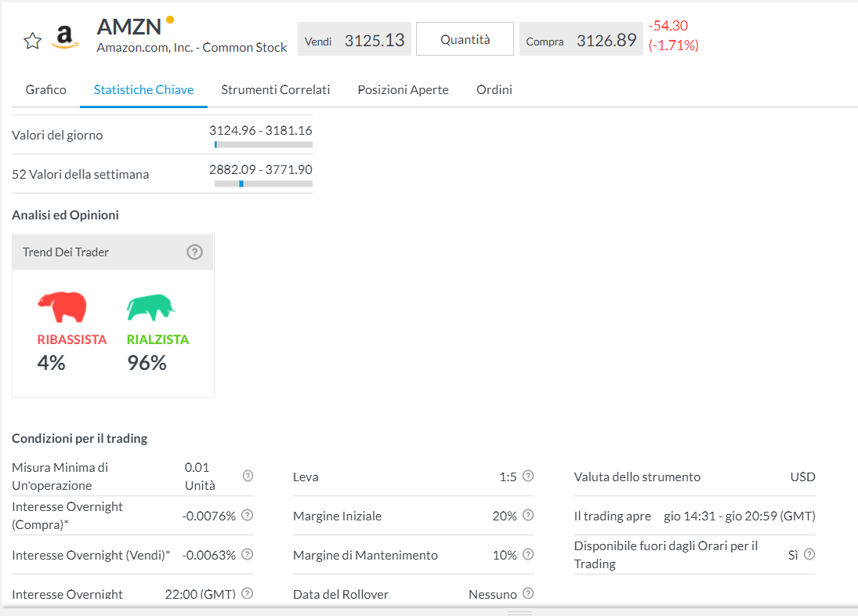Click the Valori del giorno range bar
The width and height of the screenshot is (858, 616).
tap(264, 145)
